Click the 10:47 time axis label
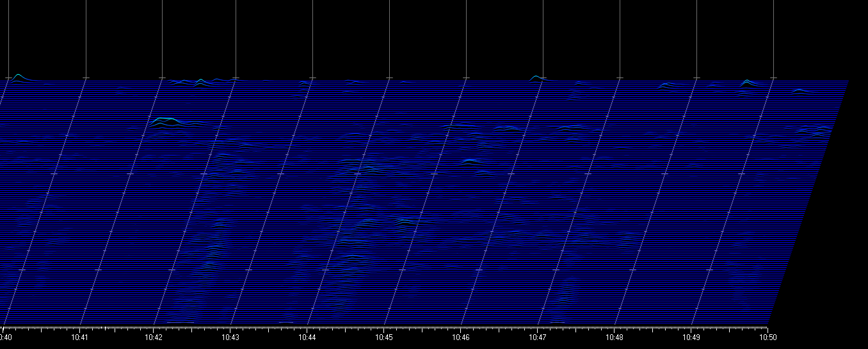This screenshot has height=349, width=868. (538, 337)
